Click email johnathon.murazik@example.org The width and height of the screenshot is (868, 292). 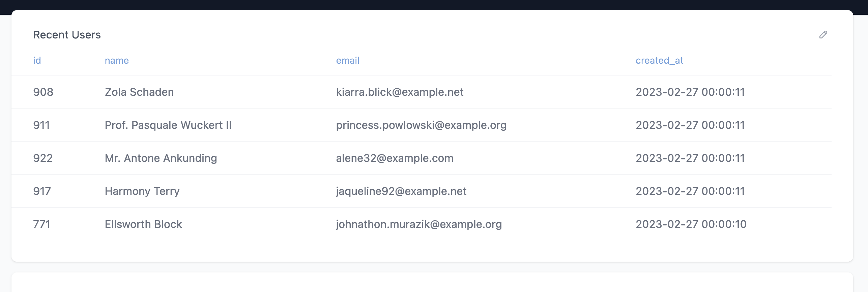(x=419, y=224)
